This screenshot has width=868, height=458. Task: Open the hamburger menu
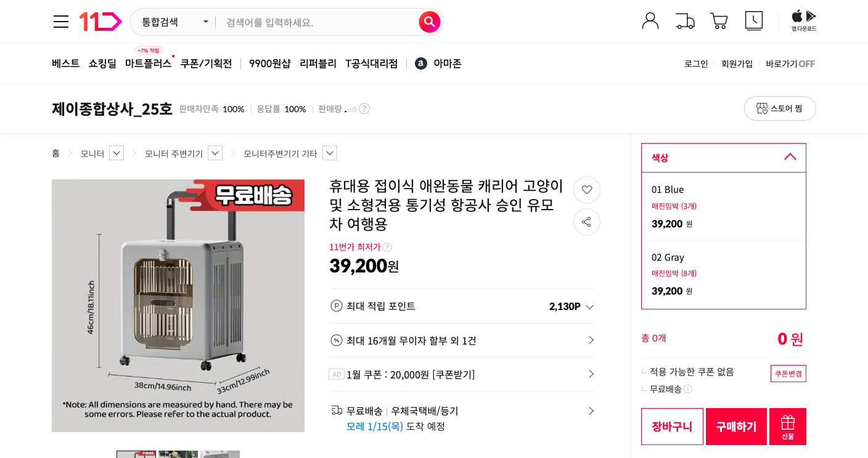coord(60,21)
